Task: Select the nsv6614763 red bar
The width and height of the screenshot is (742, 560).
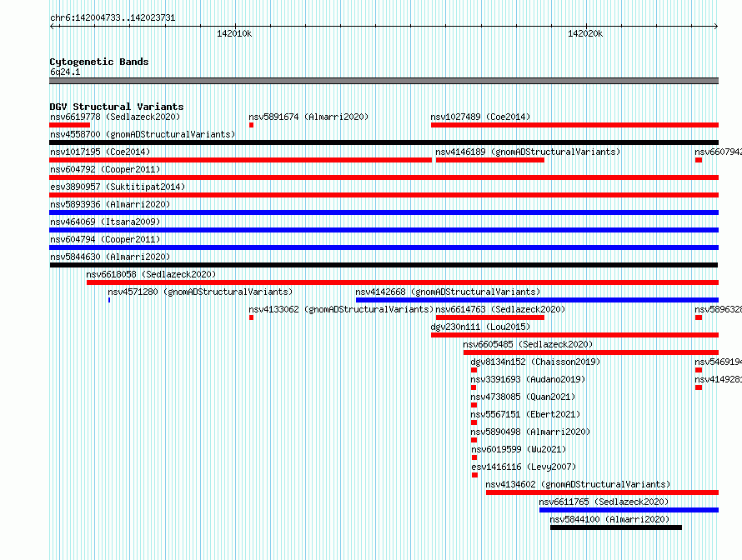Action: (x=489, y=317)
